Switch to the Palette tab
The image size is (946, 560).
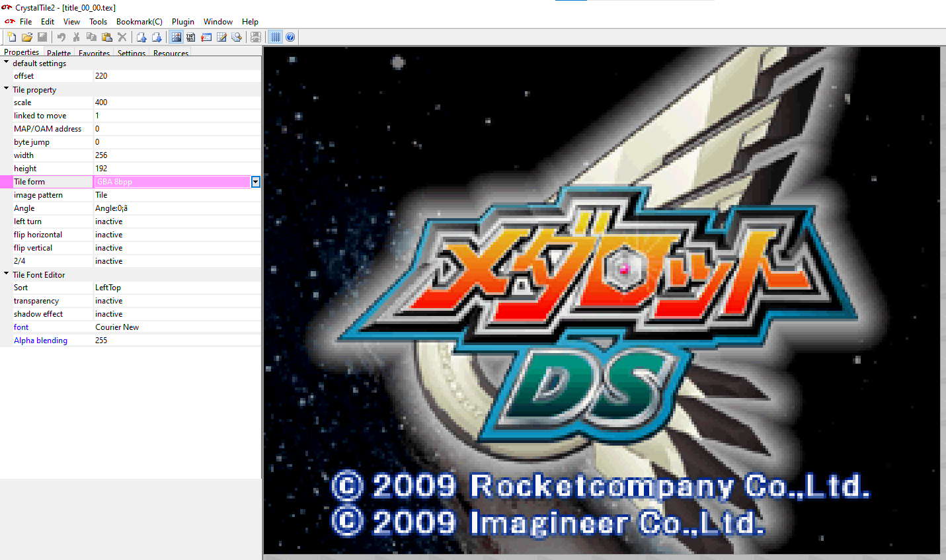59,53
